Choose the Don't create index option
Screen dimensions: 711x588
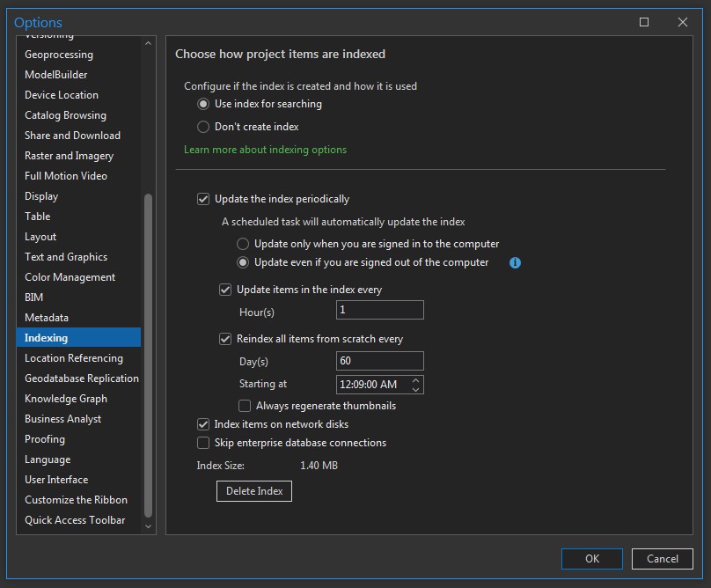click(203, 127)
